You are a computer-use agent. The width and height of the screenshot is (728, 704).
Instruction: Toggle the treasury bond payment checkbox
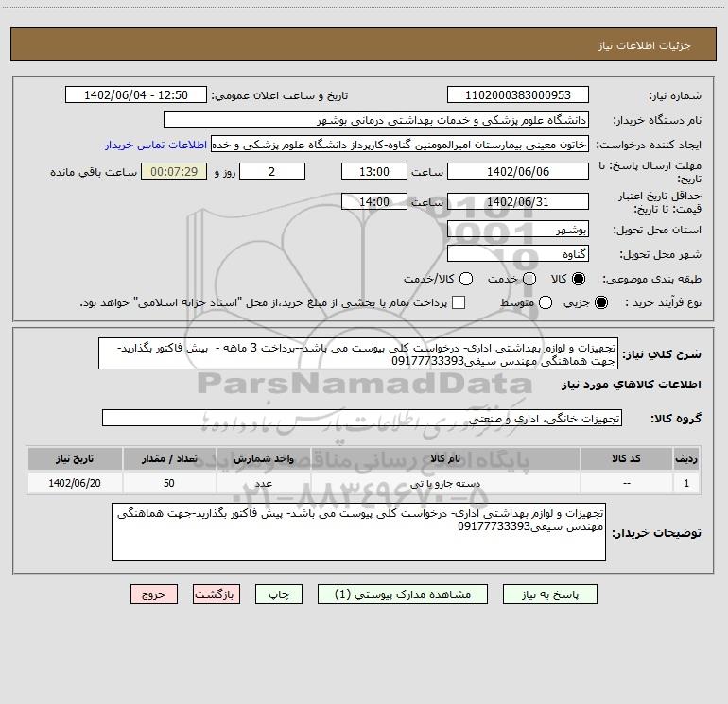pyautogui.click(x=459, y=302)
